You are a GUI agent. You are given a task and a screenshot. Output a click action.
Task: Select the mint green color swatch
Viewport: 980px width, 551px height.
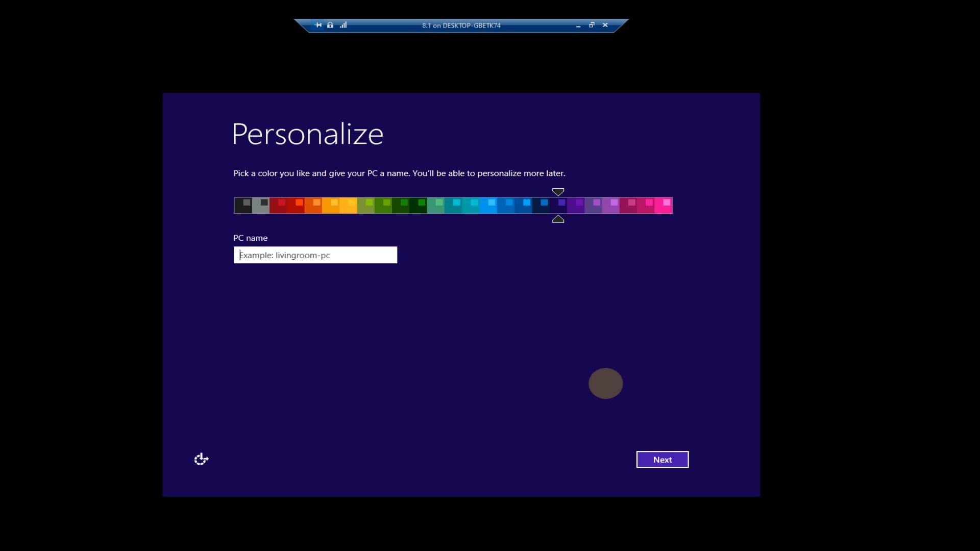pos(435,206)
